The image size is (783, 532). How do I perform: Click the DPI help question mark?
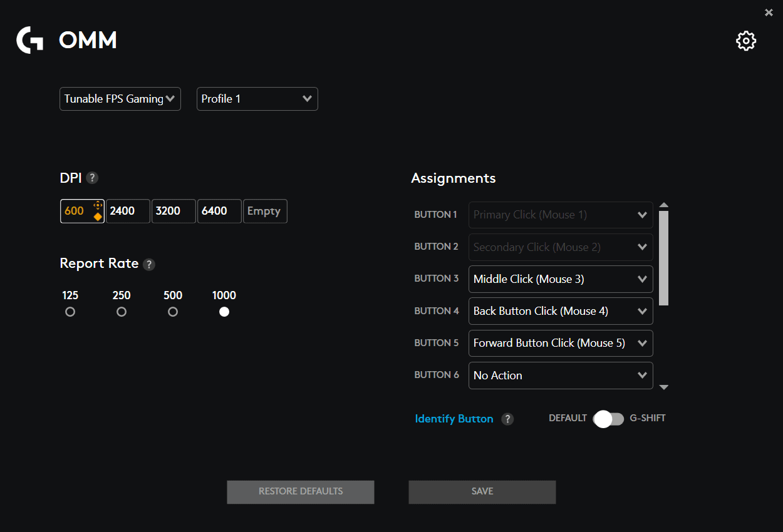pyautogui.click(x=92, y=178)
